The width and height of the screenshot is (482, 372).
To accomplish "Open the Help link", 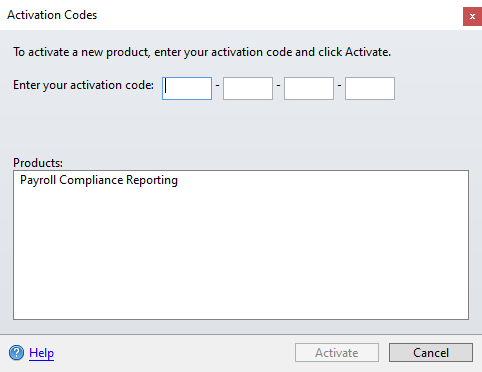I will click(41, 353).
